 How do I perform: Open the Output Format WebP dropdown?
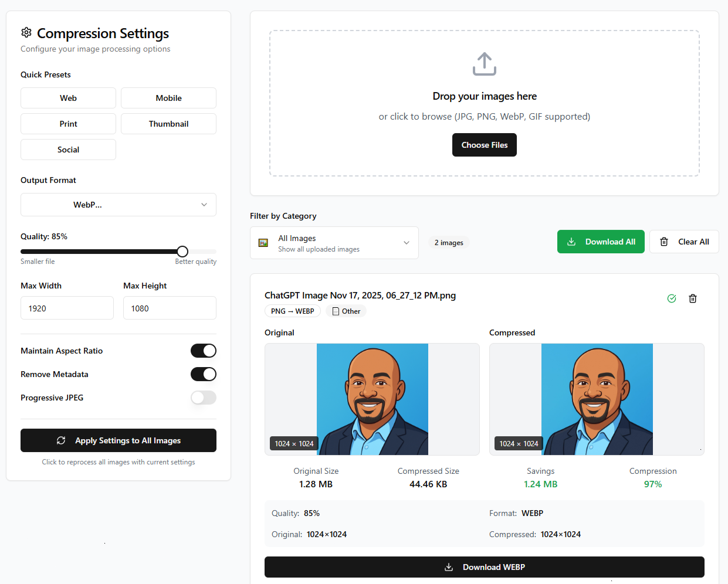coord(118,205)
